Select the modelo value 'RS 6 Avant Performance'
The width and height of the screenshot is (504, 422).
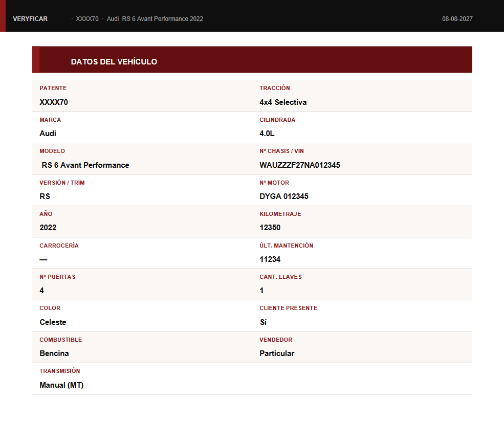point(85,165)
